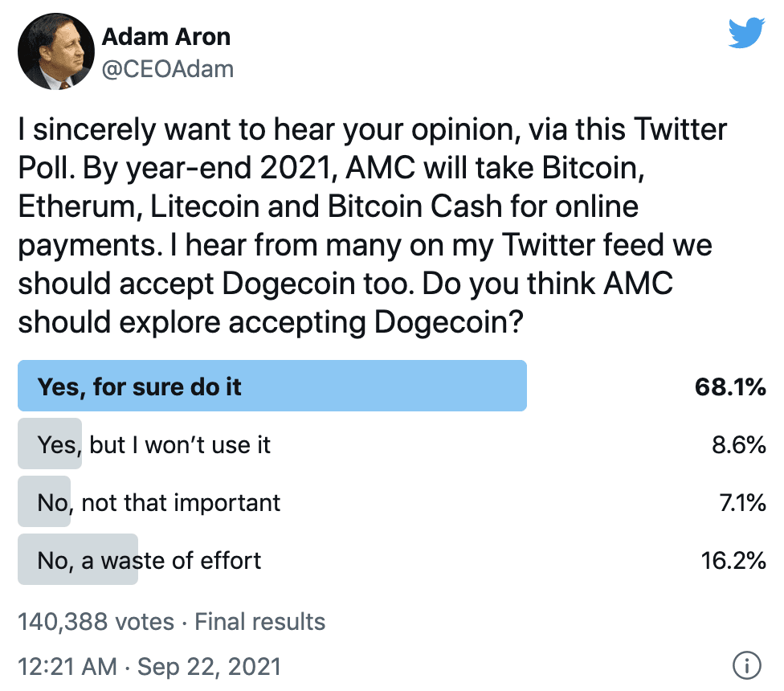Click the Adam Aron display name
The image size is (784, 691).
166,37
